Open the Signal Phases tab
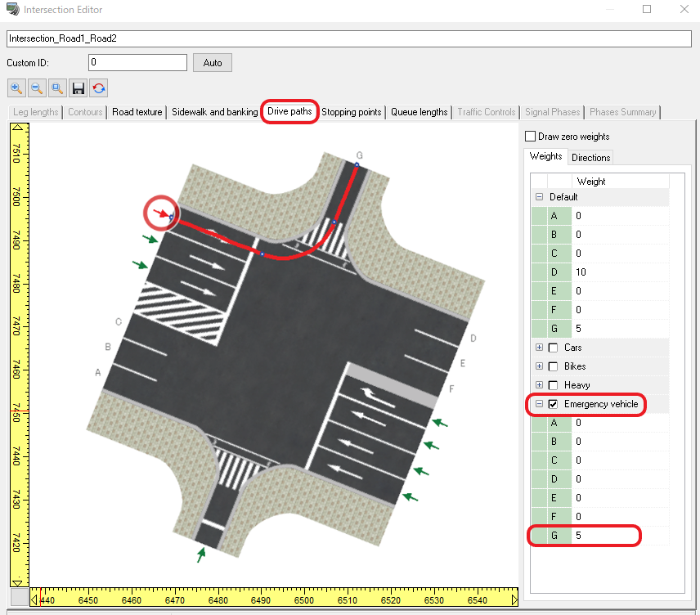Image resolution: width=700 pixels, height=615 pixels. click(x=552, y=112)
